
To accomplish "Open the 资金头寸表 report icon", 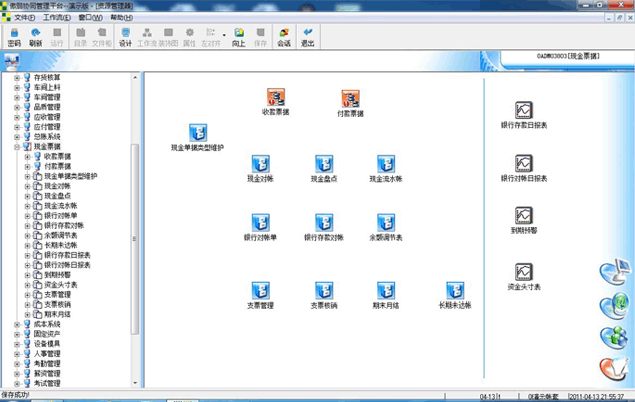I will (x=523, y=272).
